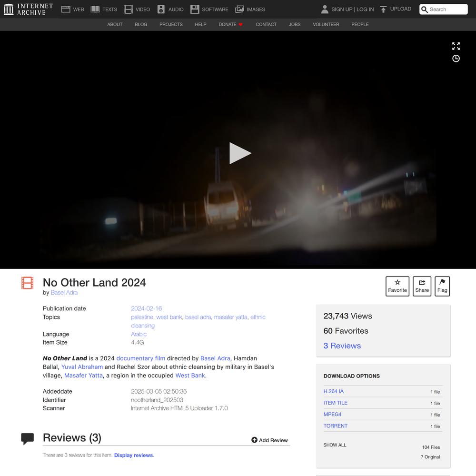Image resolution: width=476 pixels, height=476 pixels.
Task: Click the SOFTWARE navigation label
Action: pos(215,10)
